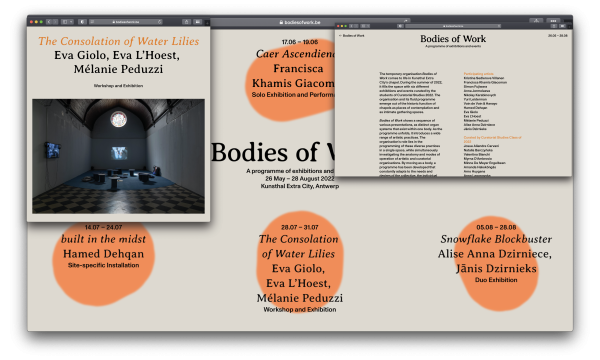The image size is (600, 360).
Task: Click 'Site-specific Installation' label
Action: click(x=103, y=265)
